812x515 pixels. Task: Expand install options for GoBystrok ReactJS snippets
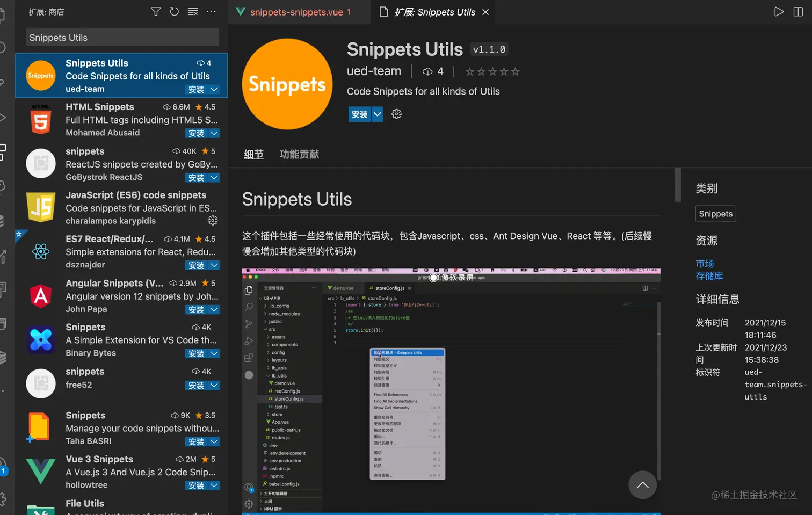(x=214, y=177)
